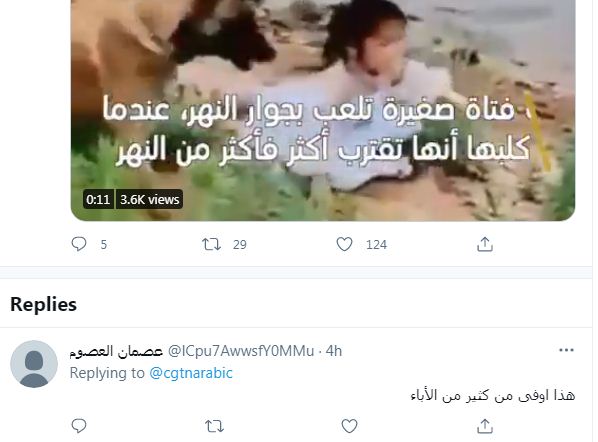The height and width of the screenshot is (442, 598).
Task: Open the @cgtnarabic profile link
Action: [191, 373]
